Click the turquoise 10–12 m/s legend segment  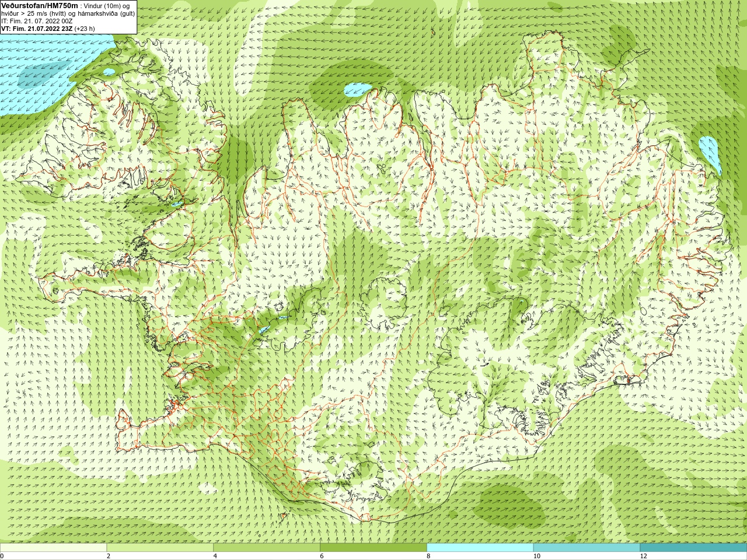pyautogui.click(x=587, y=548)
